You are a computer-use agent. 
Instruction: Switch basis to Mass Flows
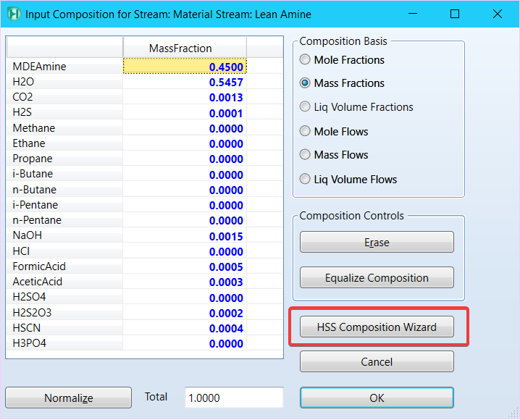306,155
